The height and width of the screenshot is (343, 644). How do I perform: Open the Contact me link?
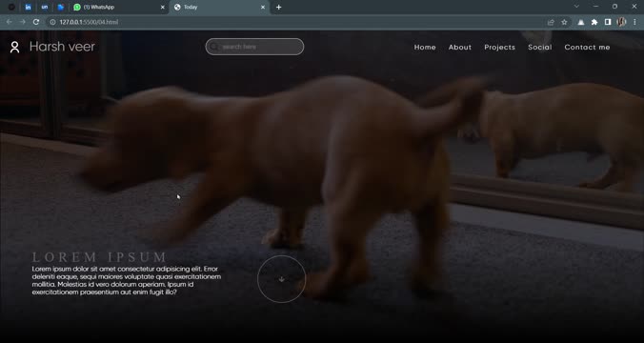point(587,48)
